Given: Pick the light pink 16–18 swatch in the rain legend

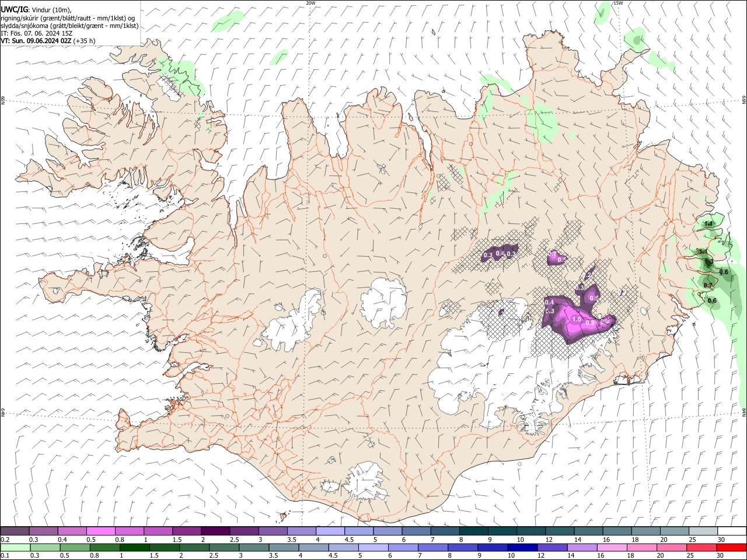Looking at the screenshot, I should (612, 548).
